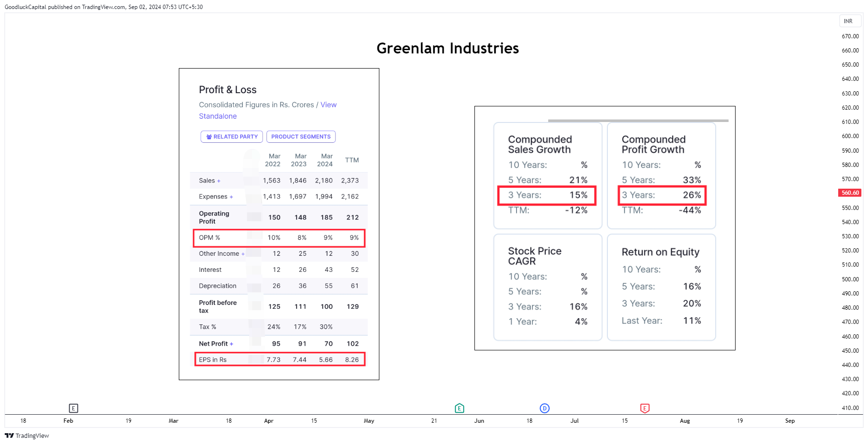Click the Last Year ROE 11%
Screen dimensions: 868x444
[692, 321]
